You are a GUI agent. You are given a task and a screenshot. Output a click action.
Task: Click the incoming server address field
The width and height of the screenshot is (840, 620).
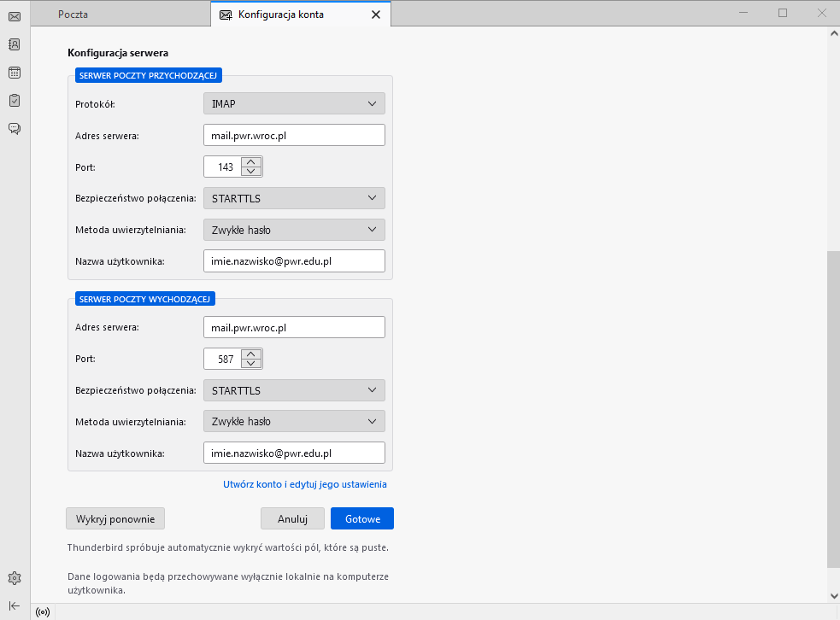pos(294,135)
